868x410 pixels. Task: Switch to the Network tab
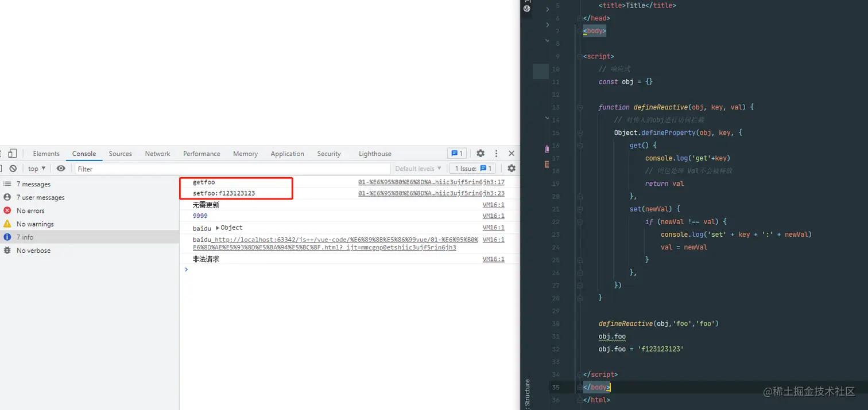157,154
